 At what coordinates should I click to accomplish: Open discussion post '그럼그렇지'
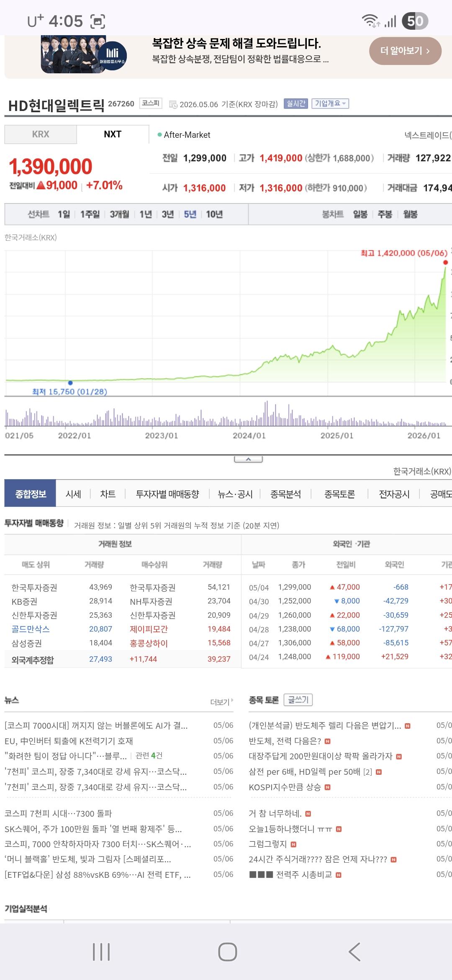coord(267,844)
